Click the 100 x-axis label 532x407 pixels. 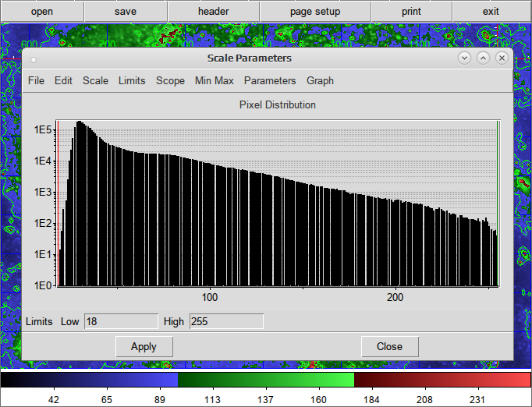point(210,297)
